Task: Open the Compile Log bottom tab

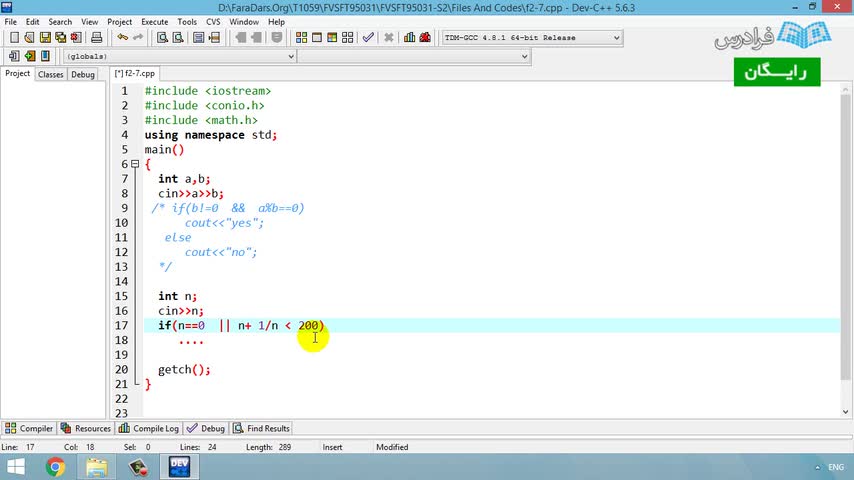Action: point(149,428)
